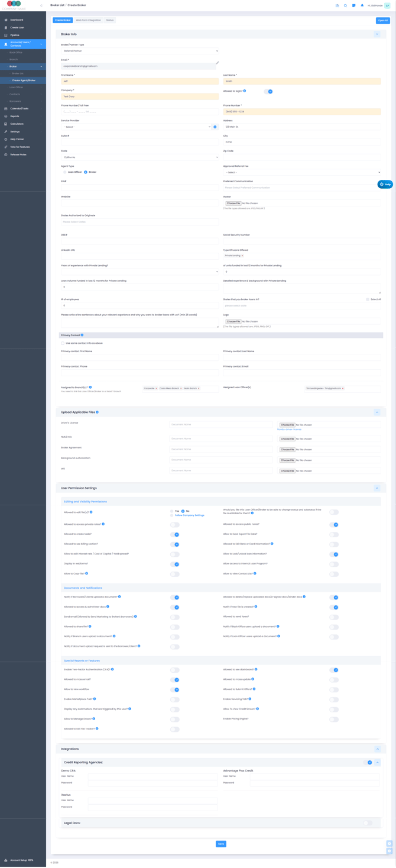396x868 pixels.
Task: Collapse the User Permission Settings section
Action: tap(377, 488)
